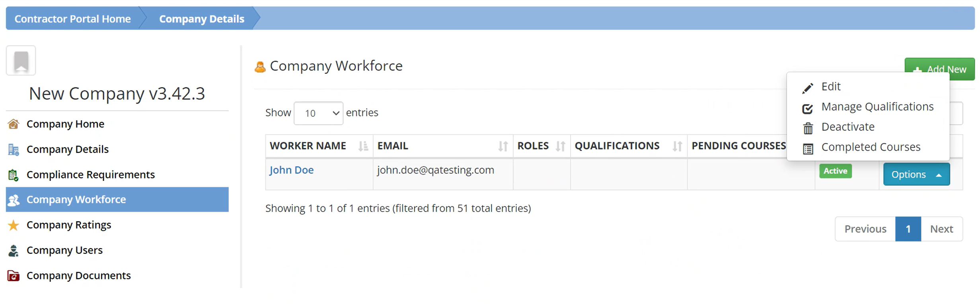
Task: Click the Company Home house icon
Action: (x=14, y=124)
